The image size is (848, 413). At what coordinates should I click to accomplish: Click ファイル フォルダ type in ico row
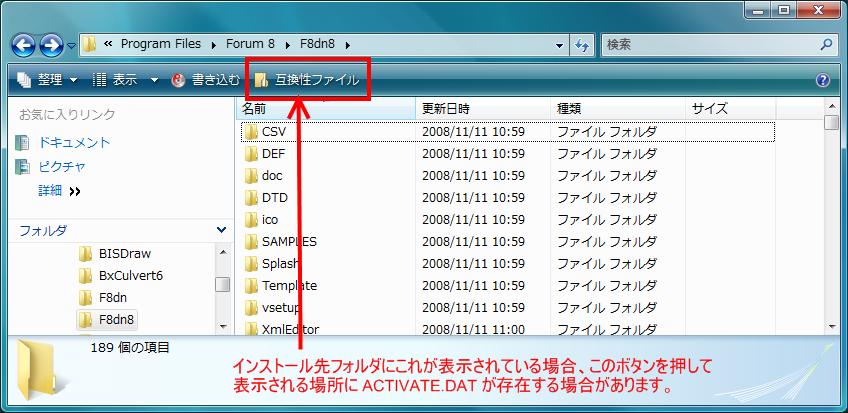(x=607, y=219)
